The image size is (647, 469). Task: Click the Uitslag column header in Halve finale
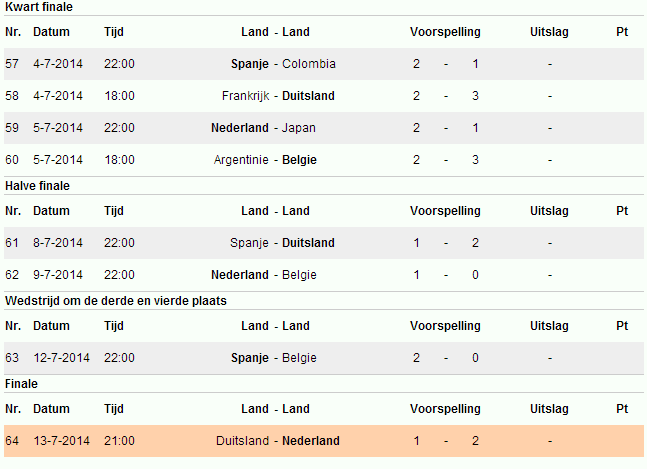(x=549, y=211)
